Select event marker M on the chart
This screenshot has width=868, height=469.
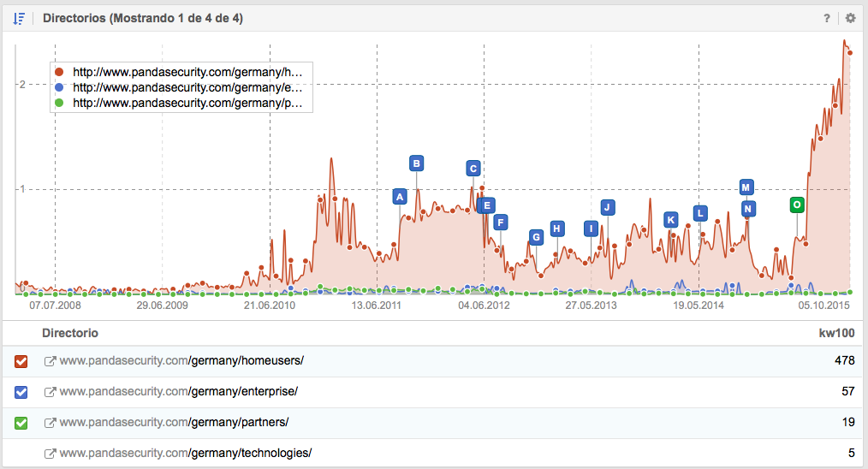point(746,187)
